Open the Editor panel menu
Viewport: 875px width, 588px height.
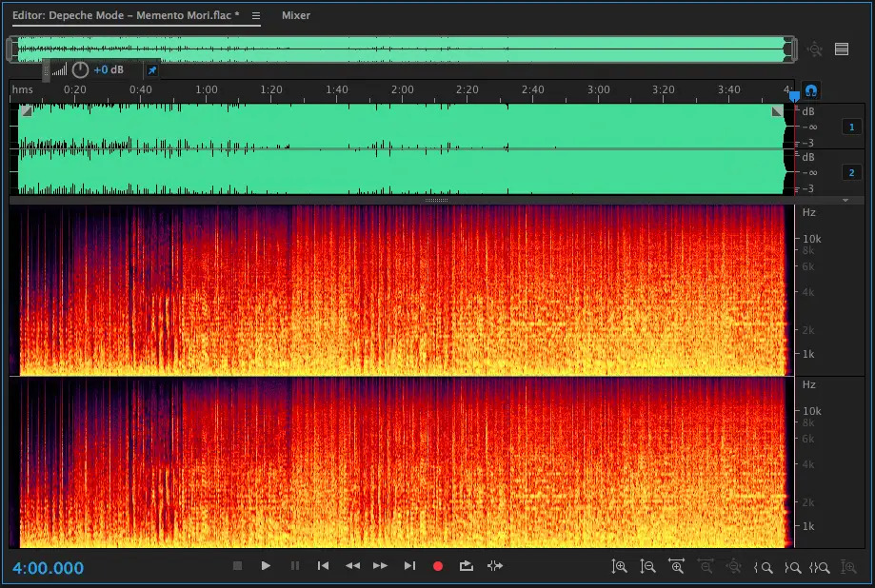256,16
